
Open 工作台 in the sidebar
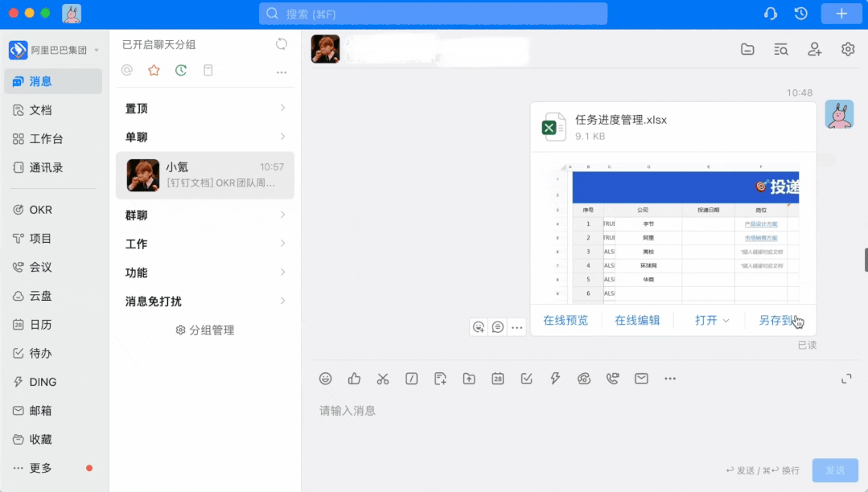53,139
